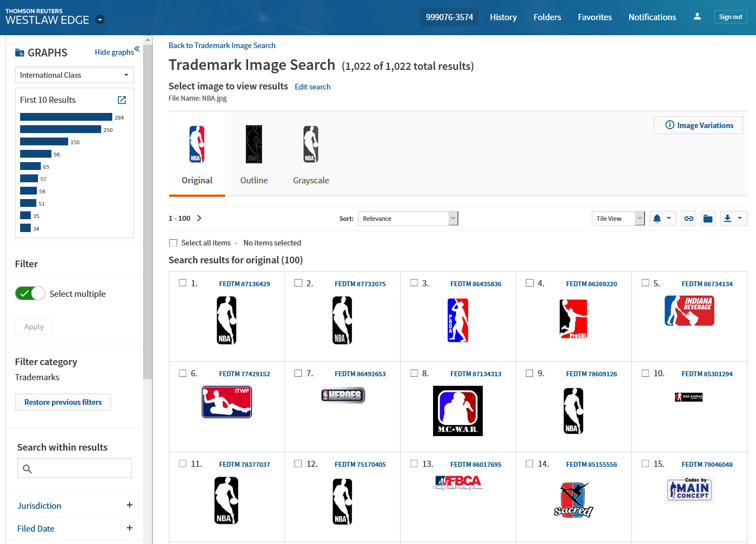The width and height of the screenshot is (756, 544).
Task: Click the sidebar vertical scrollbar
Action: tap(148, 212)
